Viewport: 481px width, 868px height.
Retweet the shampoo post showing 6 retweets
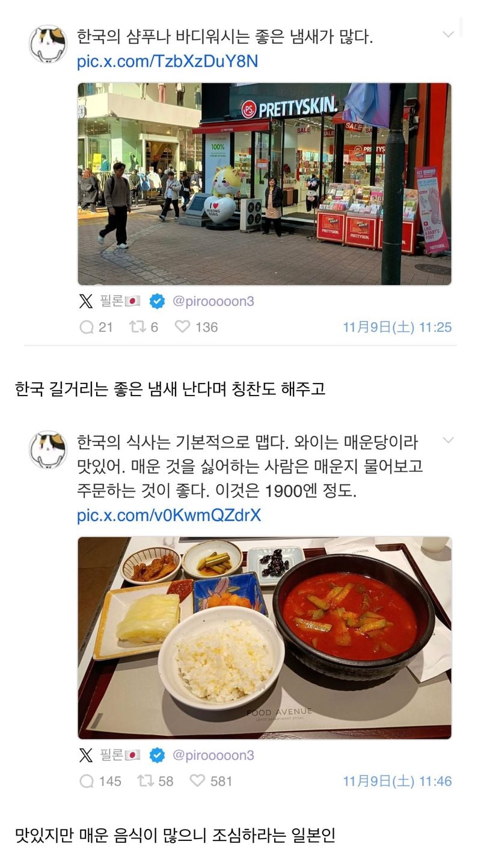[x=137, y=327]
